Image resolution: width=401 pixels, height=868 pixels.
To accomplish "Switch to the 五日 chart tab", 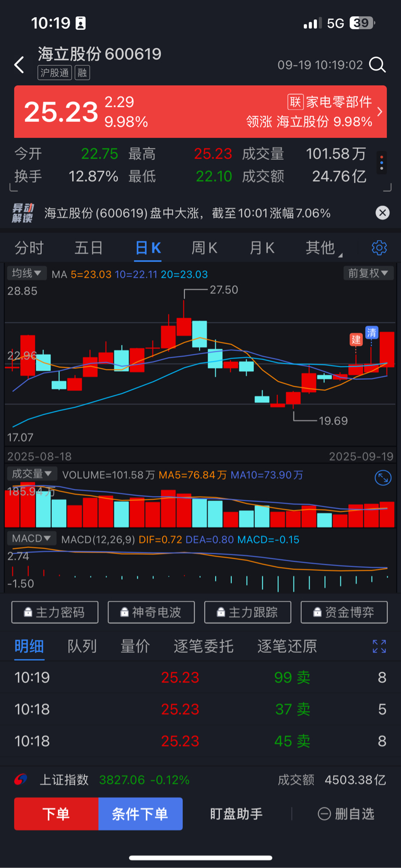I will point(89,248).
